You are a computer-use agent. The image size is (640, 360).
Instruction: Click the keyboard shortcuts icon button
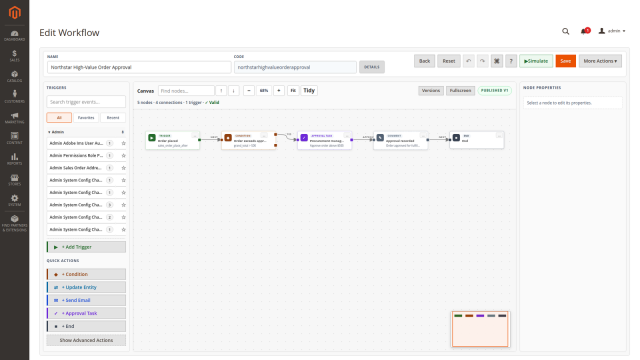497,61
